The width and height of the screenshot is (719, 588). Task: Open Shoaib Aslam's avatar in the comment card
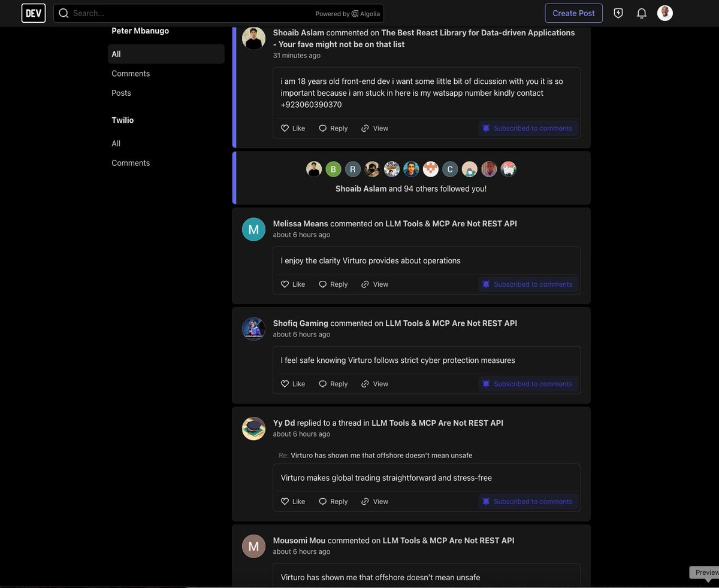click(x=253, y=38)
